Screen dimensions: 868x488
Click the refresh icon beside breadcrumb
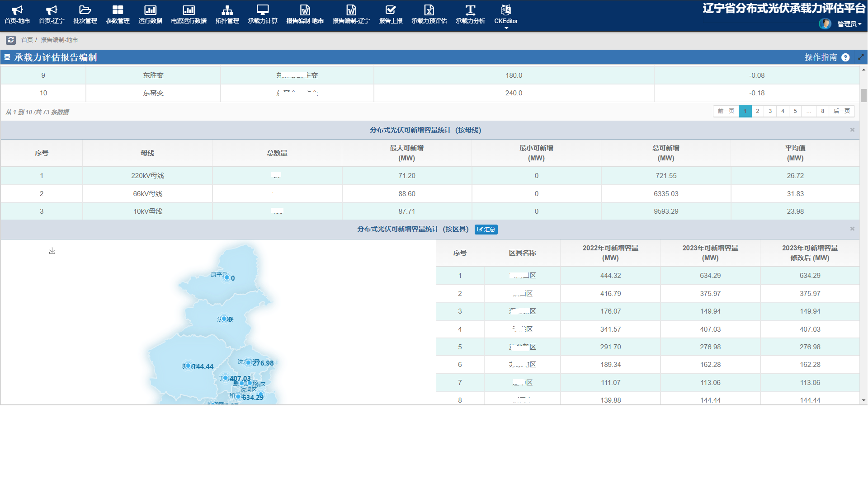tap(11, 40)
